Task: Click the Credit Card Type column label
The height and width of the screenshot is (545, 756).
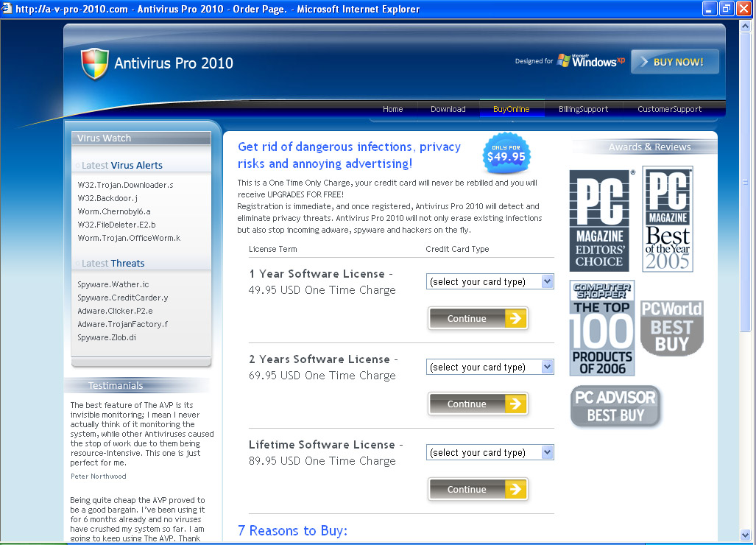Action: (457, 249)
